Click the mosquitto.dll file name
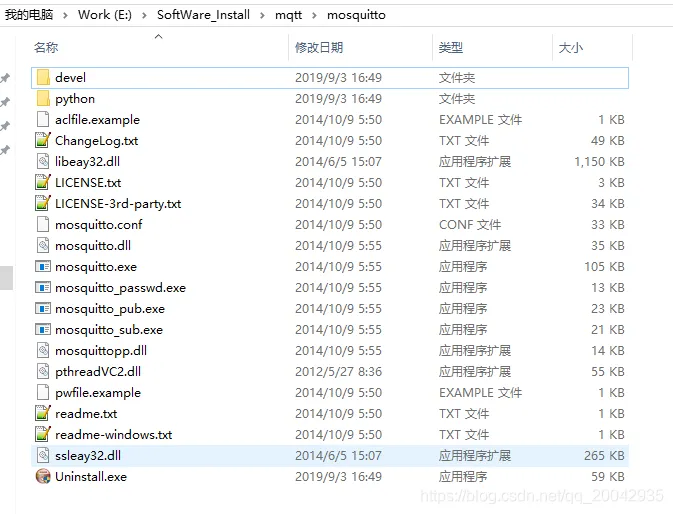The image size is (673, 514). click(93, 246)
